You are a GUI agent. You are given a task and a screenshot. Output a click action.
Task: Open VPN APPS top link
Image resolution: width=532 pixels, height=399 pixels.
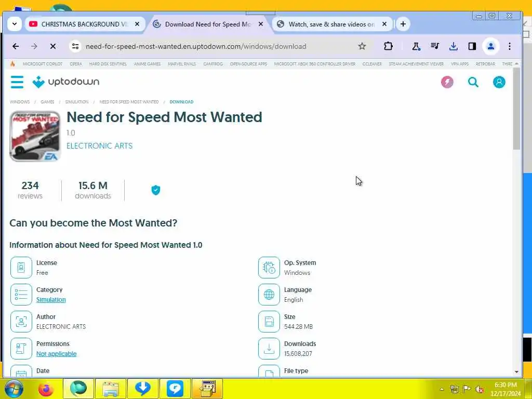459,64
